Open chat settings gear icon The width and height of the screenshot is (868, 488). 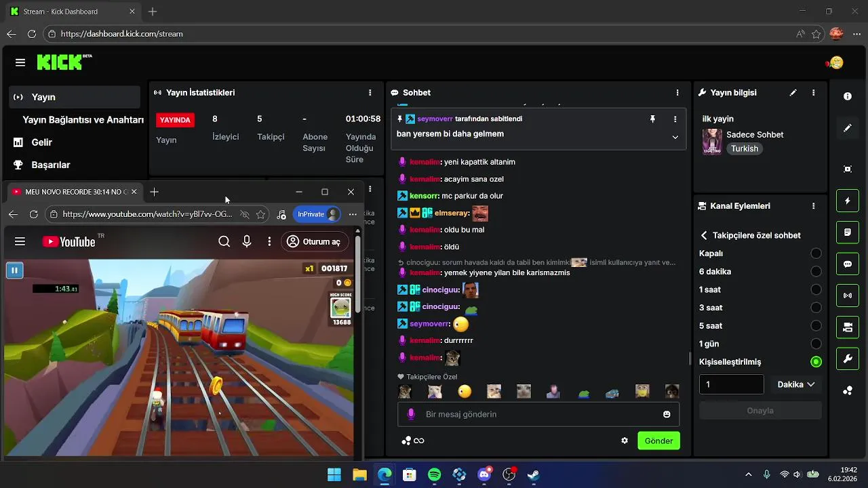tap(625, 441)
